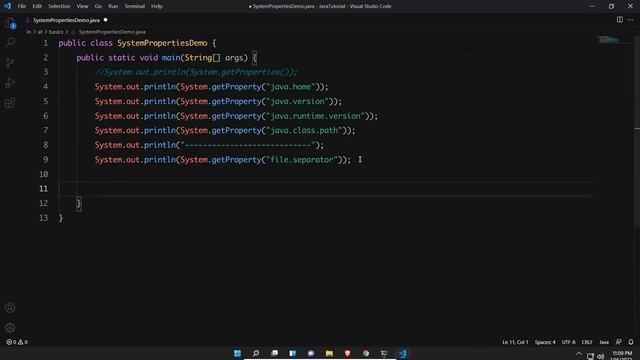Change language mode 'Java'

click(x=604, y=342)
